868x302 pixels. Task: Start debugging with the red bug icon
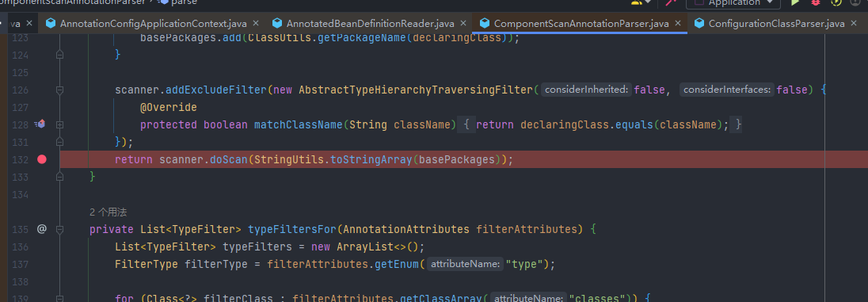point(816,2)
